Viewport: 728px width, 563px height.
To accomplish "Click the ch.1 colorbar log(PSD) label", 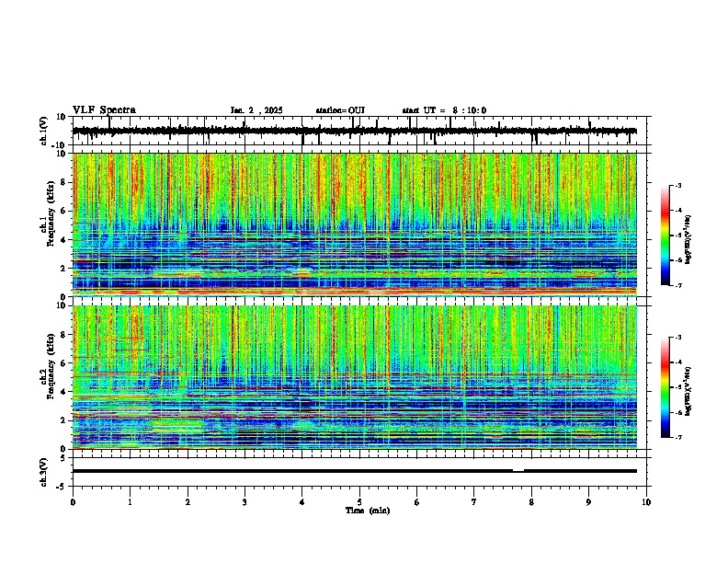I will [688, 240].
